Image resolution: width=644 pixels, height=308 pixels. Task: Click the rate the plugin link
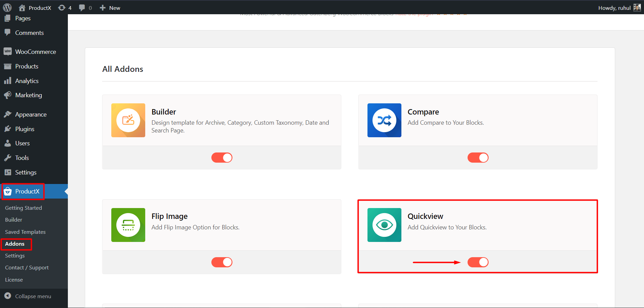[x=414, y=14]
